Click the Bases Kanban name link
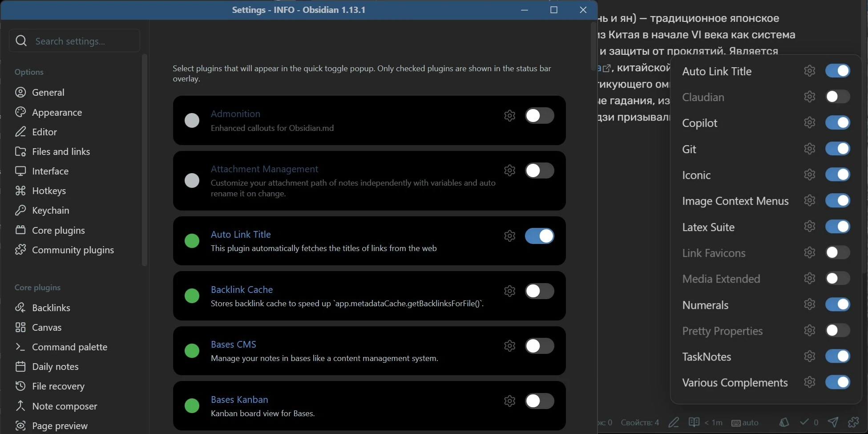This screenshot has width=868, height=434. (x=239, y=399)
